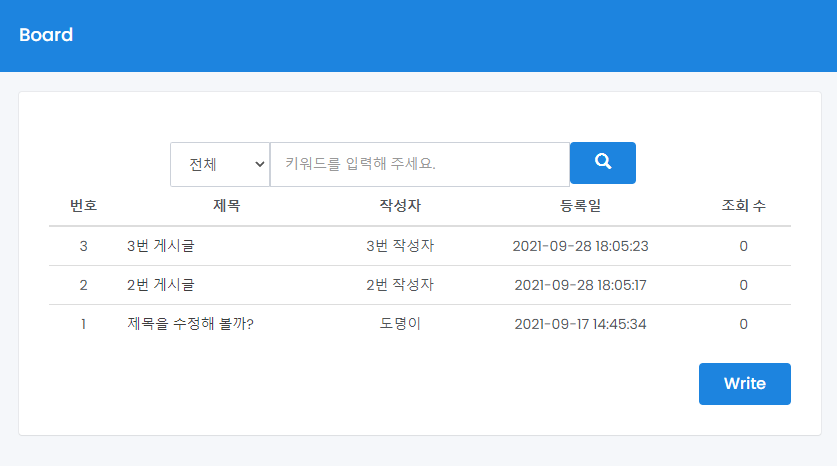
Task: Click number cell of 3번 게시글 row
Action: tap(84, 246)
